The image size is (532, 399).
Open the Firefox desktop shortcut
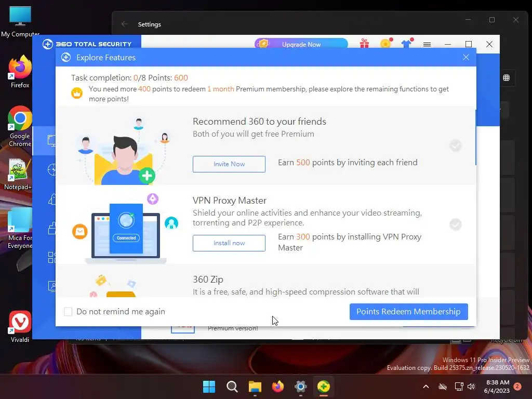(20, 72)
